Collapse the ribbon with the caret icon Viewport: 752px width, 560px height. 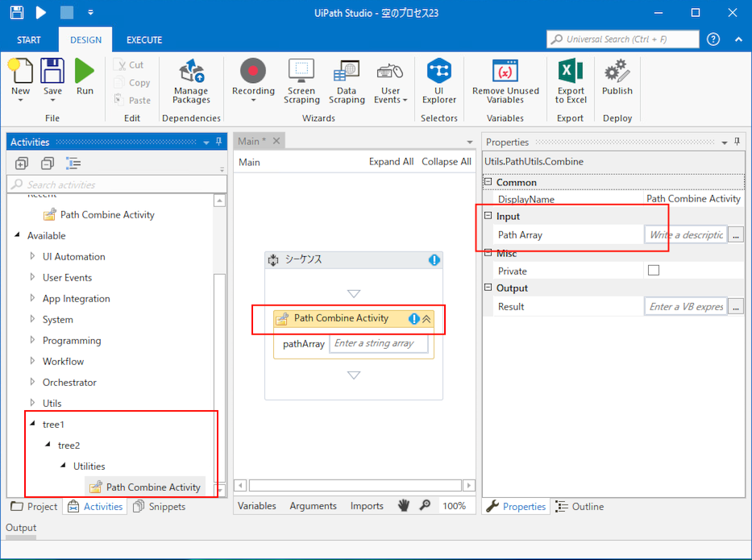(738, 39)
